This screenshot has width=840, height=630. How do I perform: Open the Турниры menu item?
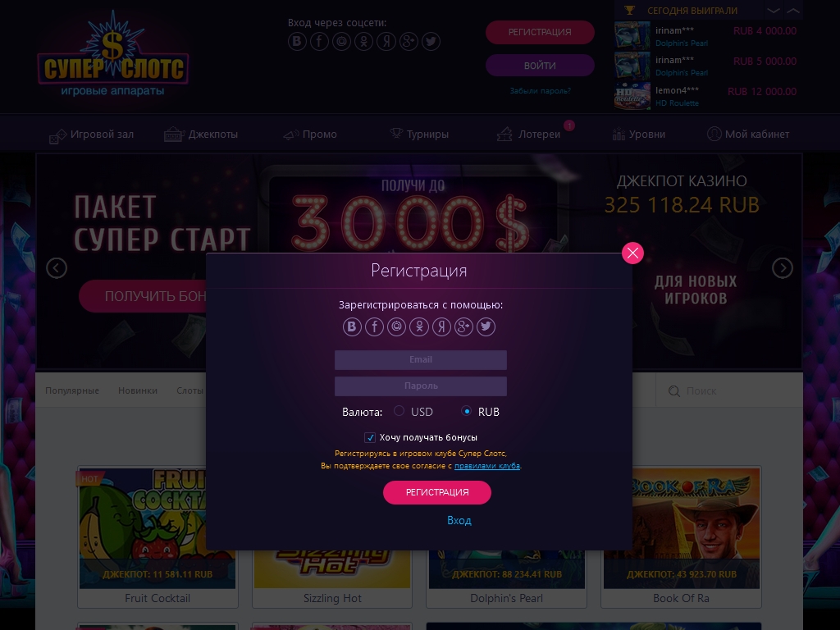pyautogui.click(x=419, y=134)
